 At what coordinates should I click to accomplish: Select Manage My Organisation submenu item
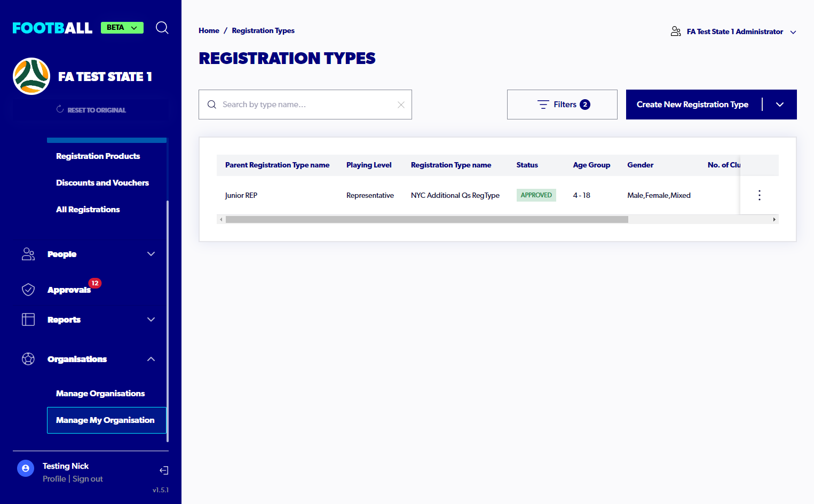106,420
